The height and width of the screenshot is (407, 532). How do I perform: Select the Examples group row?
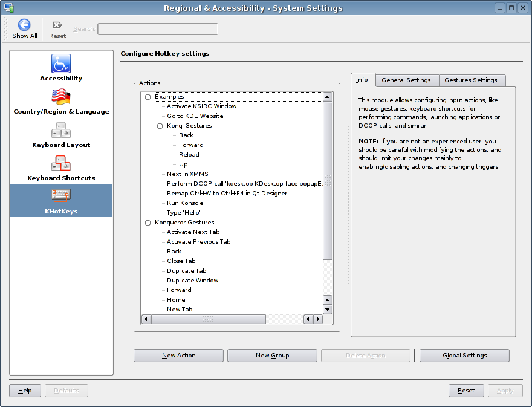click(x=238, y=97)
